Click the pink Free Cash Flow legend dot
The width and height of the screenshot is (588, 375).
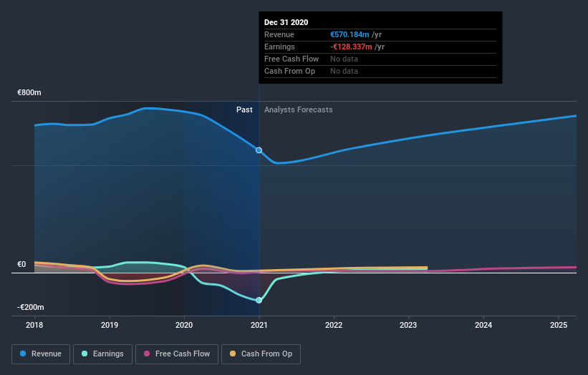[147, 354]
